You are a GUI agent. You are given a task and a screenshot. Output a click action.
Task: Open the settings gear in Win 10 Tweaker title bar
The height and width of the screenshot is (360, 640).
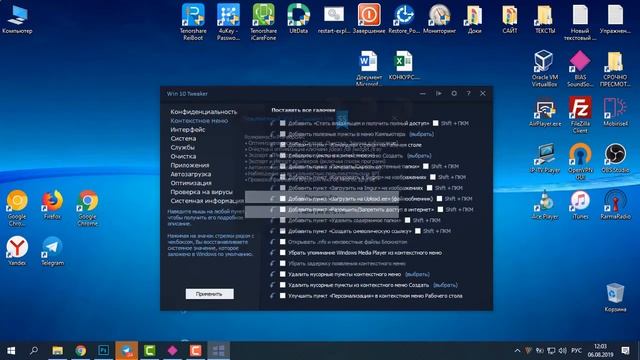(454, 93)
